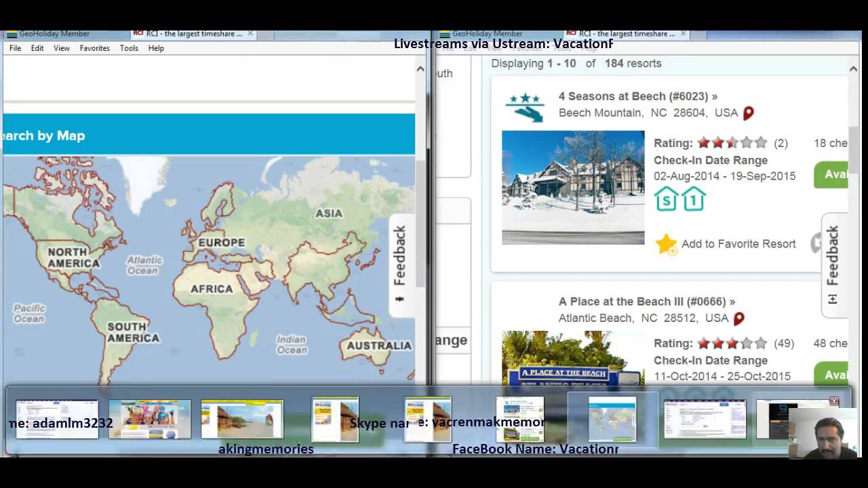Click Australia on the world map
The height and width of the screenshot is (488, 868).
pos(379,346)
